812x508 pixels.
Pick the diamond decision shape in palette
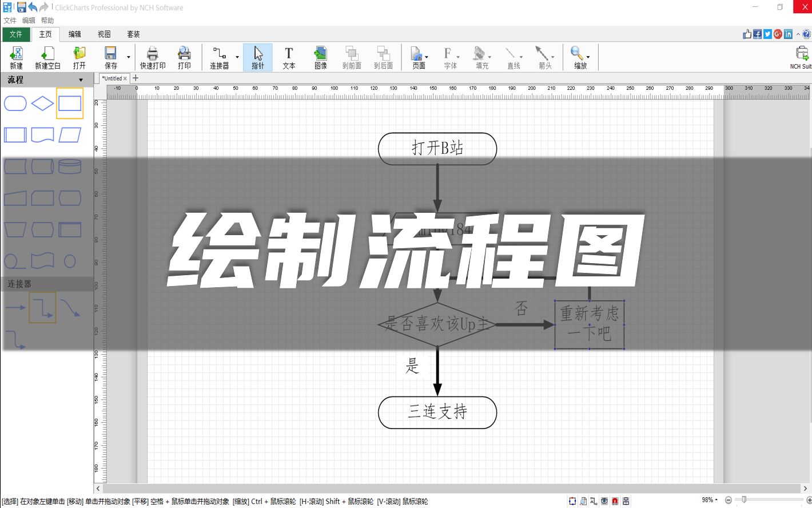pos(42,104)
